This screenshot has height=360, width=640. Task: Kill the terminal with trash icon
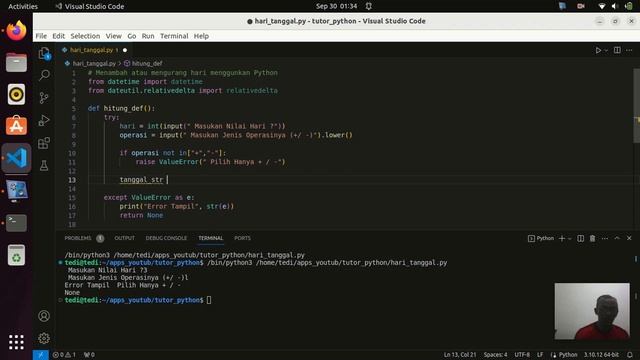[x=593, y=238]
